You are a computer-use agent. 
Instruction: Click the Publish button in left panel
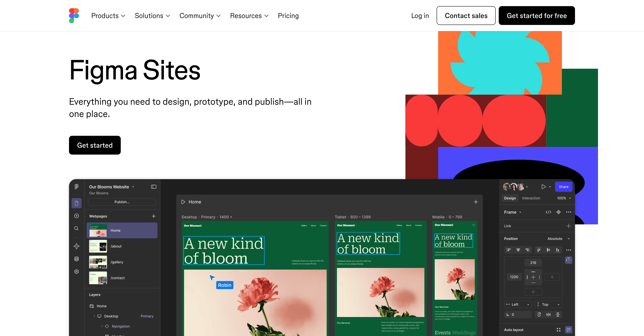pyautogui.click(x=122, y=202)
